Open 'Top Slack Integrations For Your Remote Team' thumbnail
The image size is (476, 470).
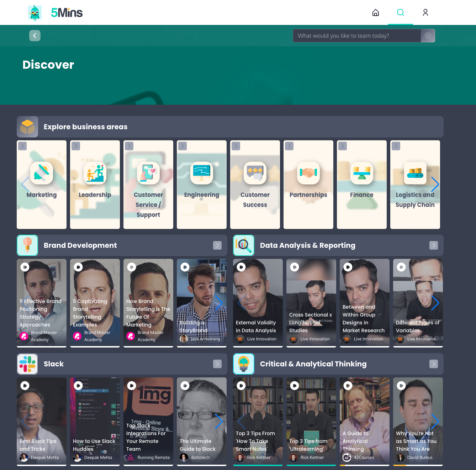[x=148, y=421]
